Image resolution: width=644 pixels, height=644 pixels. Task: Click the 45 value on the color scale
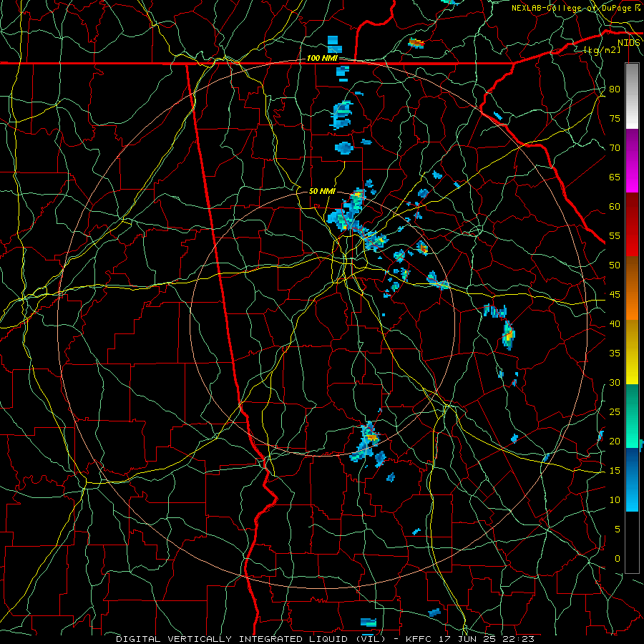615,295
